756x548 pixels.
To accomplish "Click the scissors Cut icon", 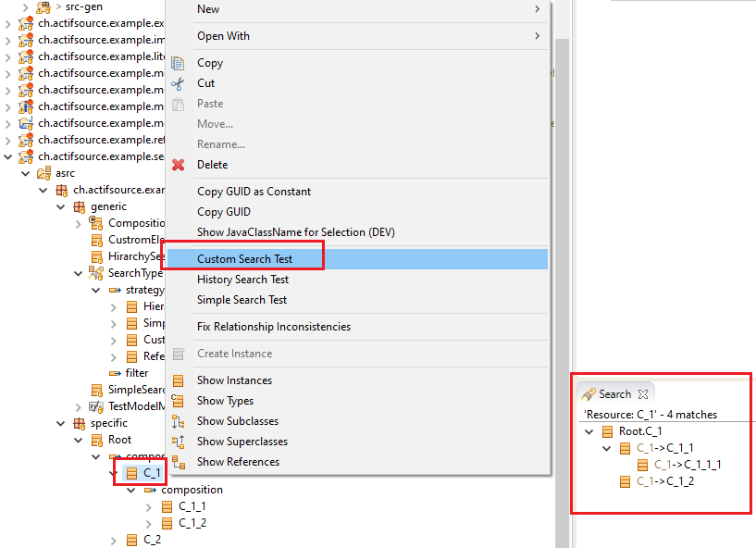I will pyautogui.click(x=179, y=83).
